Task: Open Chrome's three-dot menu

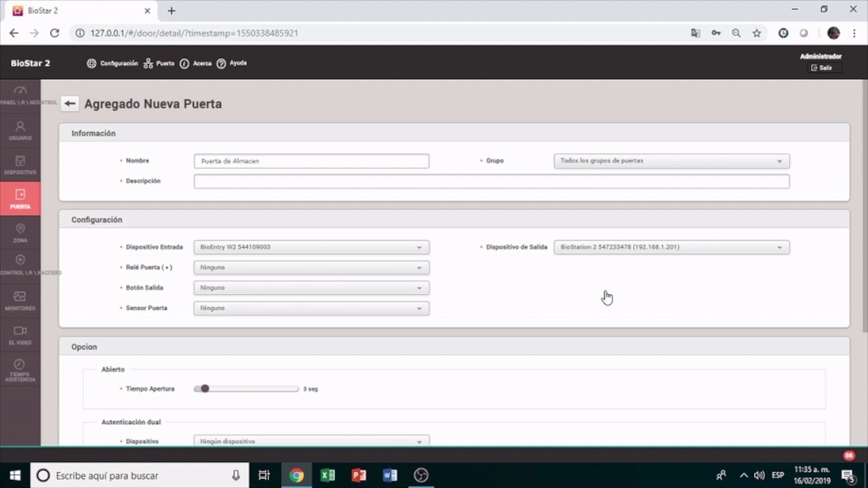Action: [854, 33]
